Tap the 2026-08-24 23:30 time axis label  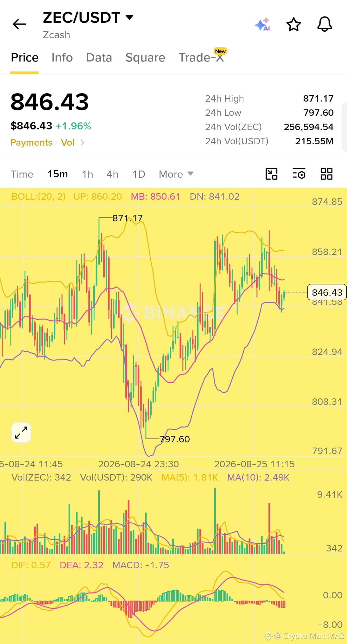pyautogui.click(x=138, y=464)
